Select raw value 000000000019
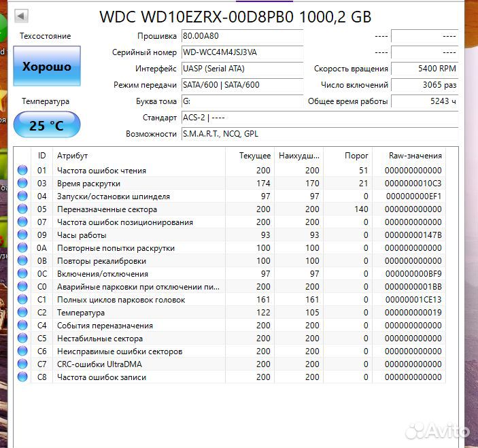478x448 pixels. [x=413, y=313]
